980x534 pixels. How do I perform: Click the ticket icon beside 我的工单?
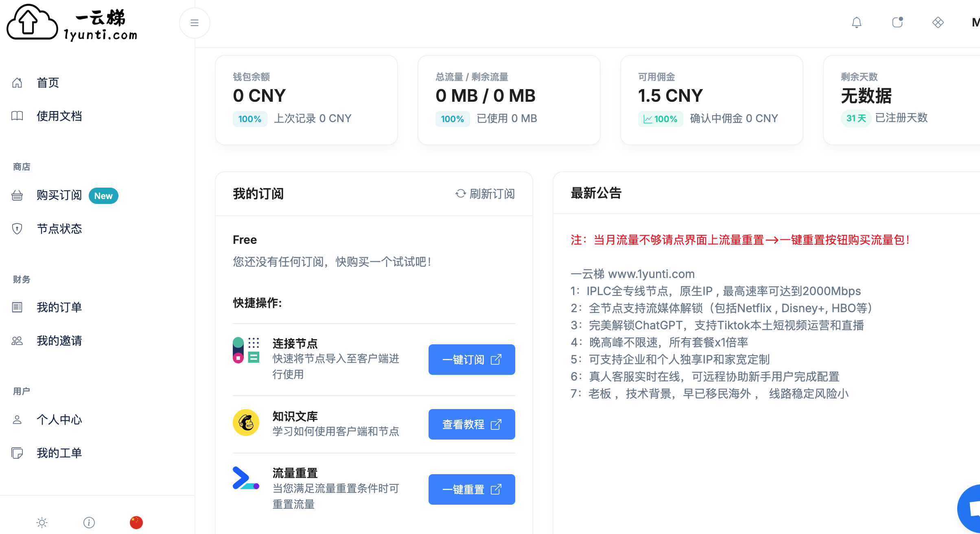click(x=17, y=453)
